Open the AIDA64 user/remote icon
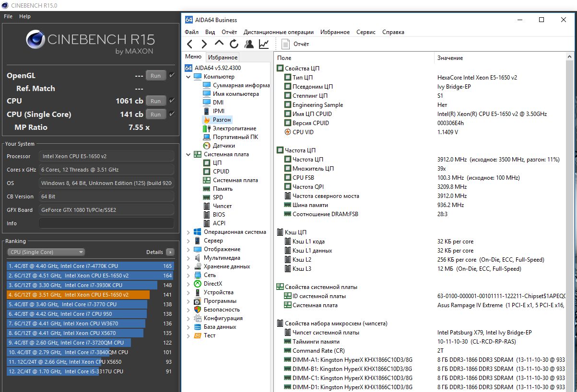The height and width of the screenshot is (392, 577). tap(249, 44)
